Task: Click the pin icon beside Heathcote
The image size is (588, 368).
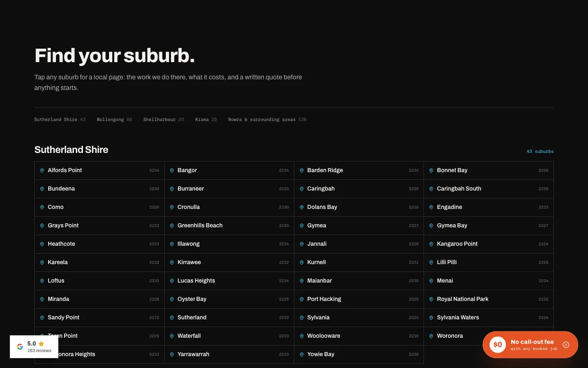Action: point(42,244)
